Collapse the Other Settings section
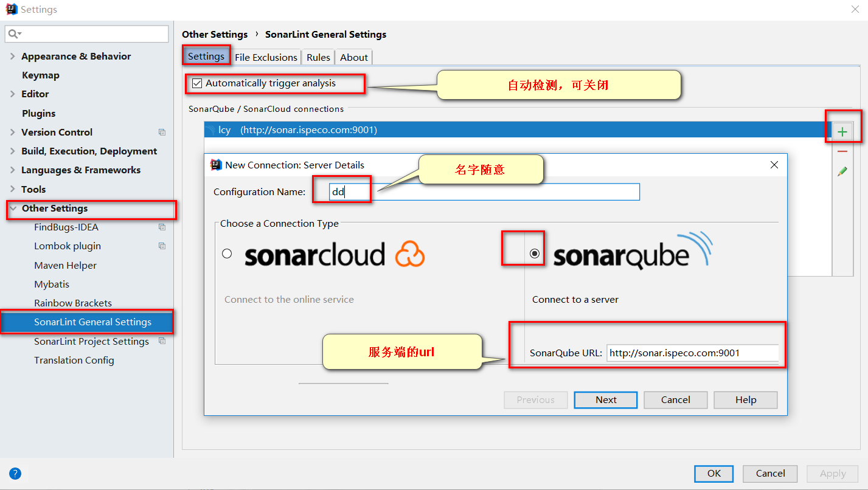 (x=13, y=209)
